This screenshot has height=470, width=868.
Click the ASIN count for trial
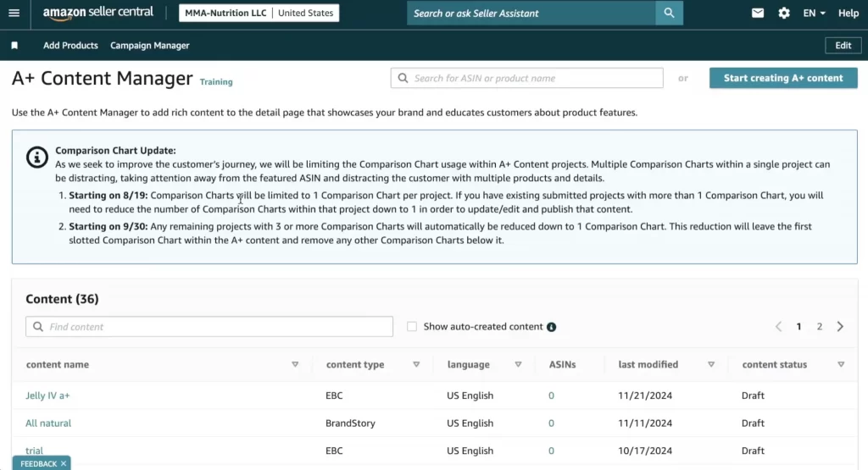click(x=551, y=451)
